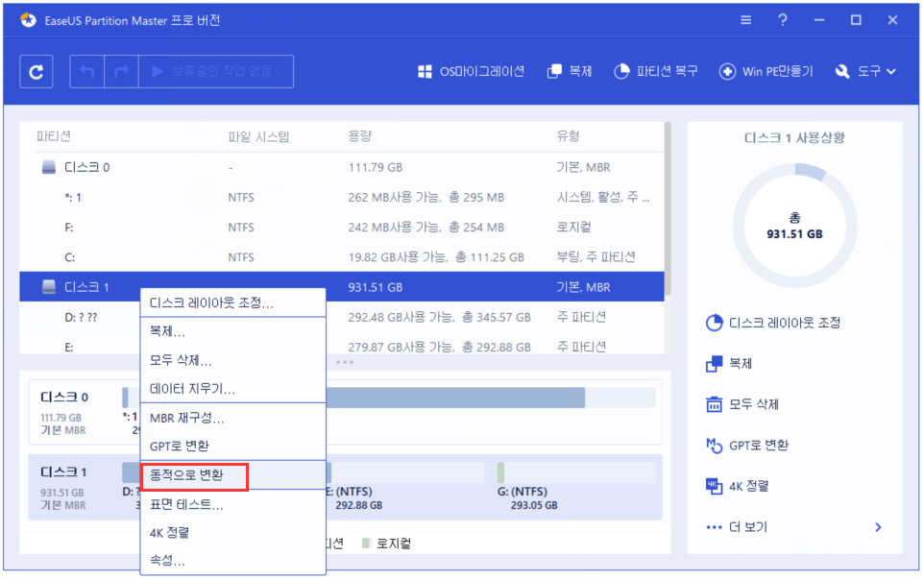Click the refresh icon in the toolbar
The width and height of the screenshot is (924, 580).
click(36, 71)
